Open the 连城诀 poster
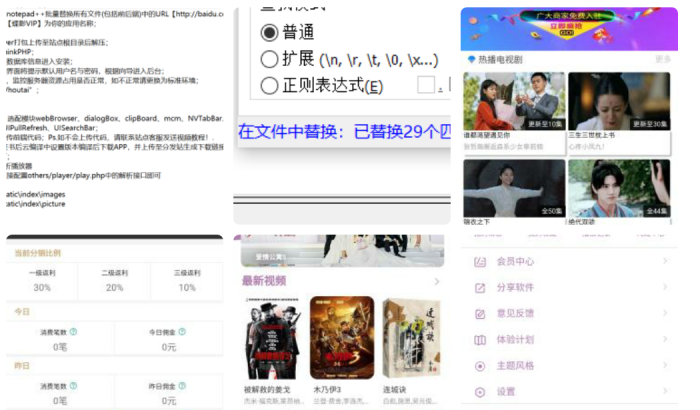Screen dimensions: 700x410 [411, 338]
